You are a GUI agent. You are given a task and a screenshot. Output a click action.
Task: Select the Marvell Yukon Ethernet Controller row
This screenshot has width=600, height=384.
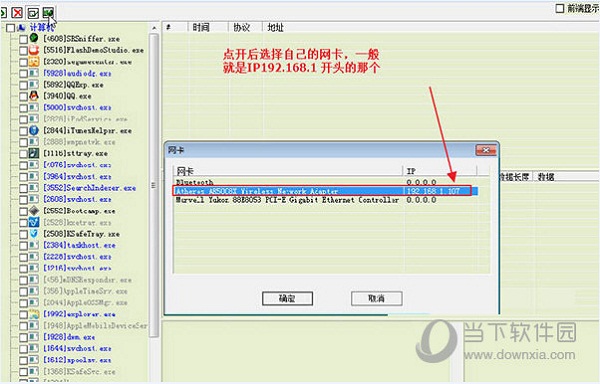pos(325,200)
